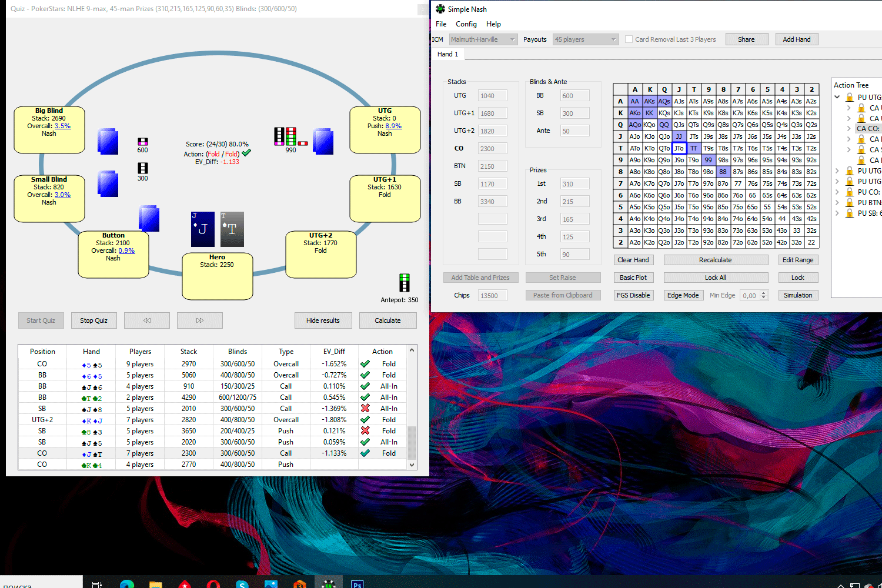
Task: Click the Share button
Action: click(746, 39)
